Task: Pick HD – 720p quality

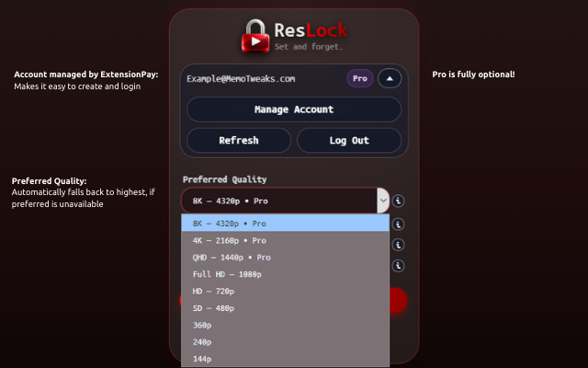Action: click(x=286, y=291)
